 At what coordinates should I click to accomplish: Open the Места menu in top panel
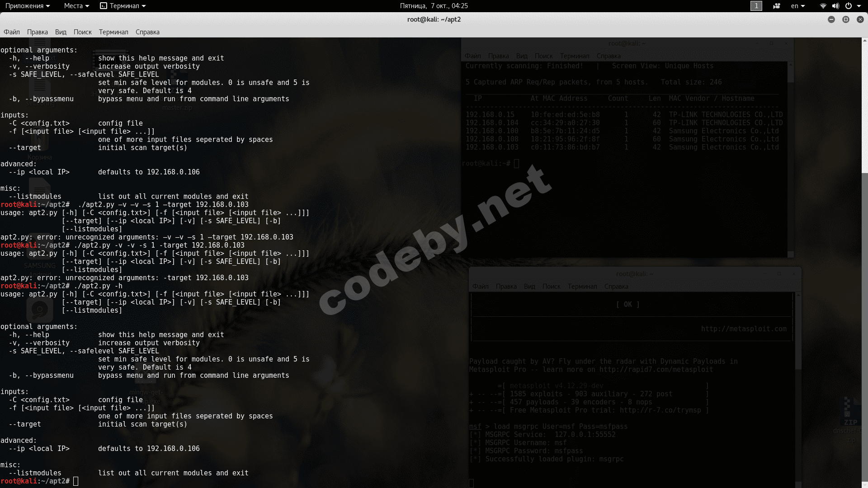pos(76,6)
